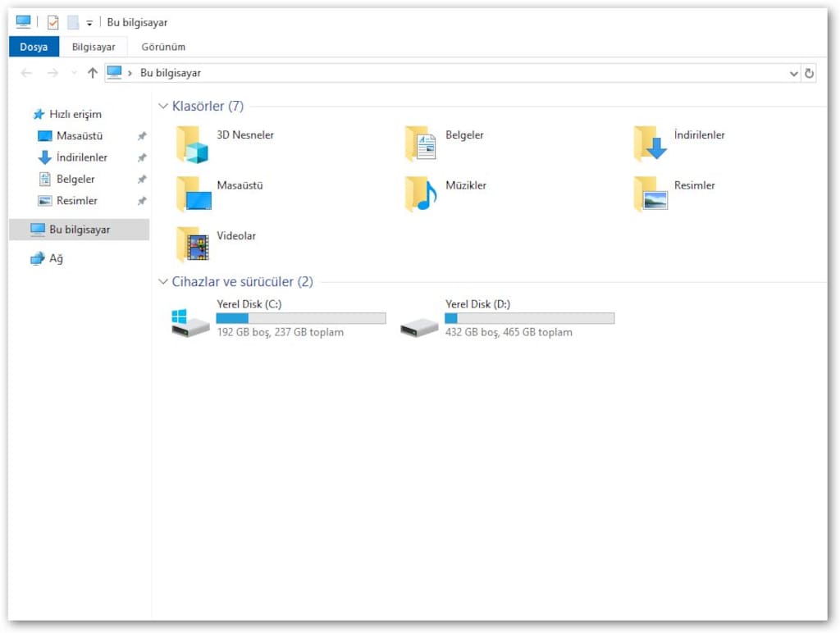Unpin Masaüstü using its pin icon
The image size is (840, 633).
click(x=142, y=136)
